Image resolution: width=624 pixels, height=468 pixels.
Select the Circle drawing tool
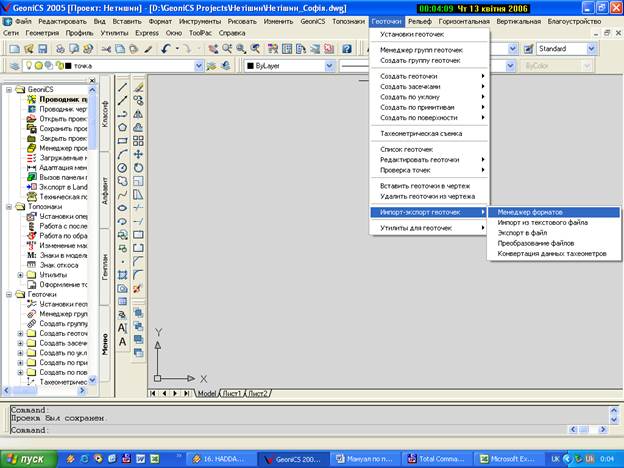coord(123,168)
